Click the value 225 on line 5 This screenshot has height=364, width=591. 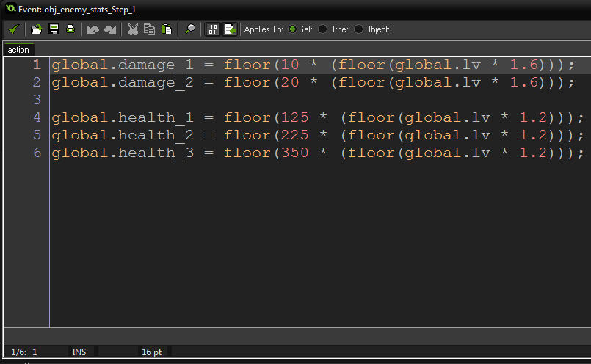[294, 135]
